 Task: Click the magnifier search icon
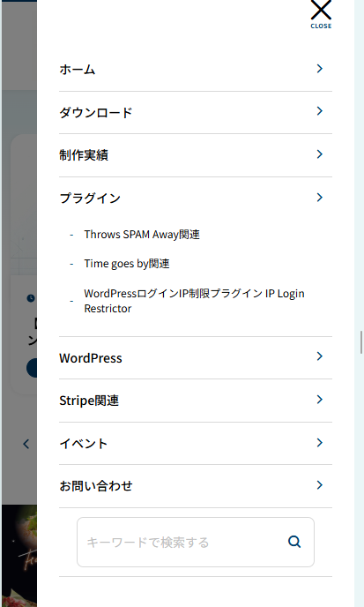click(294, 542)
